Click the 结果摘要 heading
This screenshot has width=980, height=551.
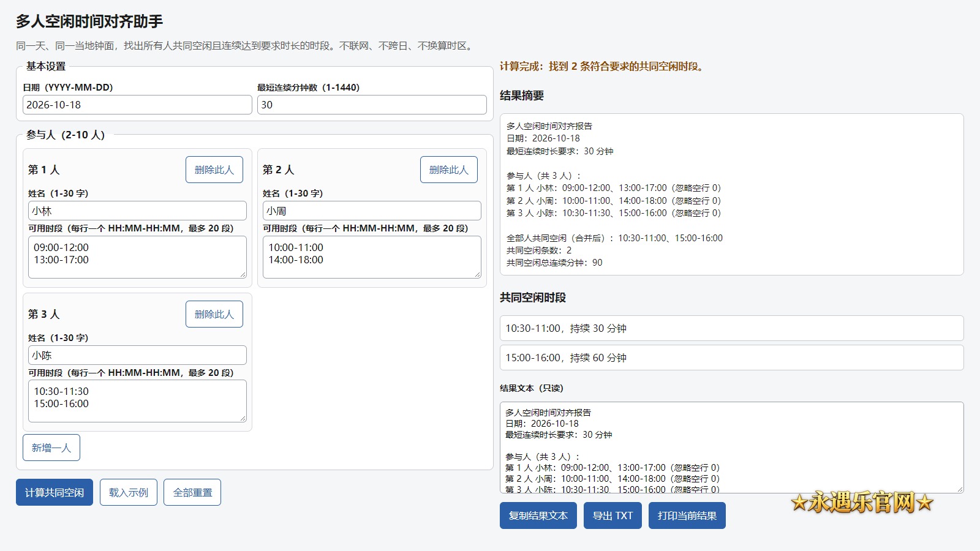coord(522,96)
